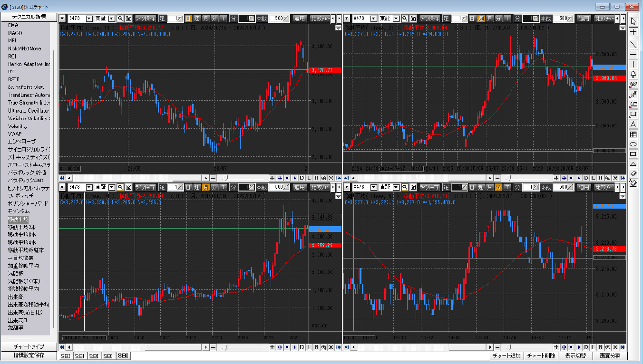The image size is (643, 364).
Task: Select the text annotation A tool
Action: point(633,124)
